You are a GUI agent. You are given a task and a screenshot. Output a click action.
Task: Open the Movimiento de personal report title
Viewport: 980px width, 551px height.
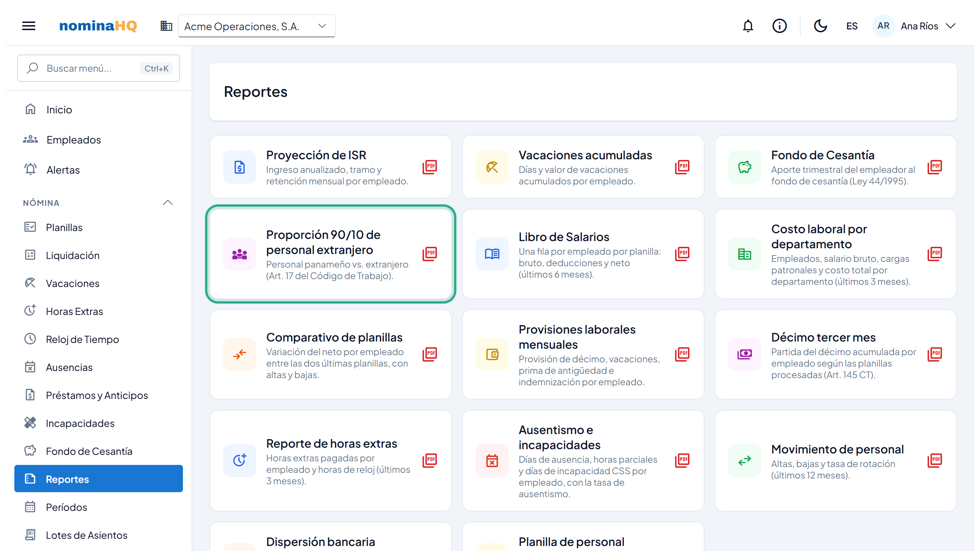[837, 449]
